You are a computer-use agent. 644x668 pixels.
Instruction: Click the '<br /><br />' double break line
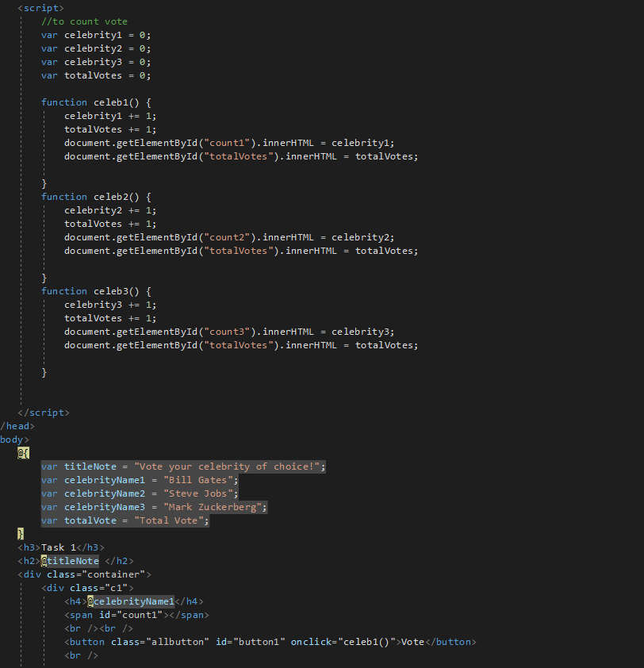(x=99, y=628)
